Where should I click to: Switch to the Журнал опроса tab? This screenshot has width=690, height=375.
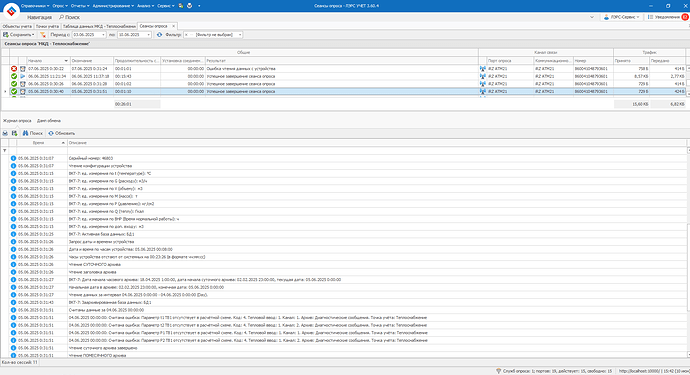17,121
